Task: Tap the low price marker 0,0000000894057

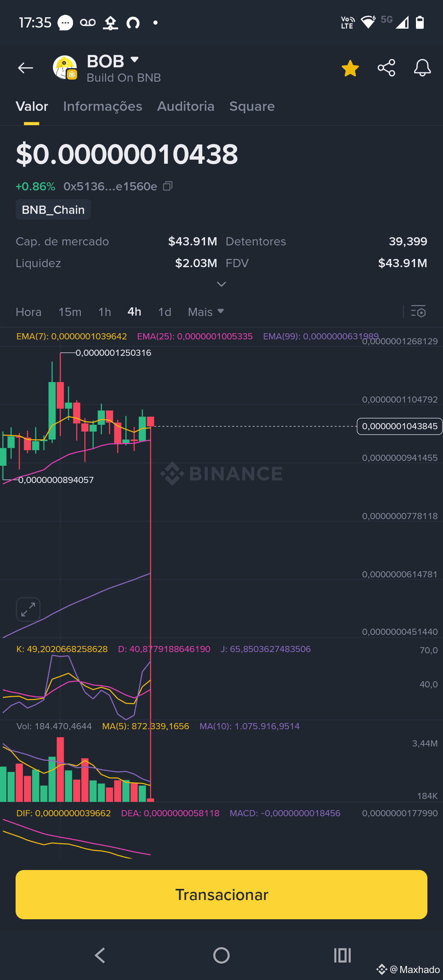Action: tap(56, 480)
